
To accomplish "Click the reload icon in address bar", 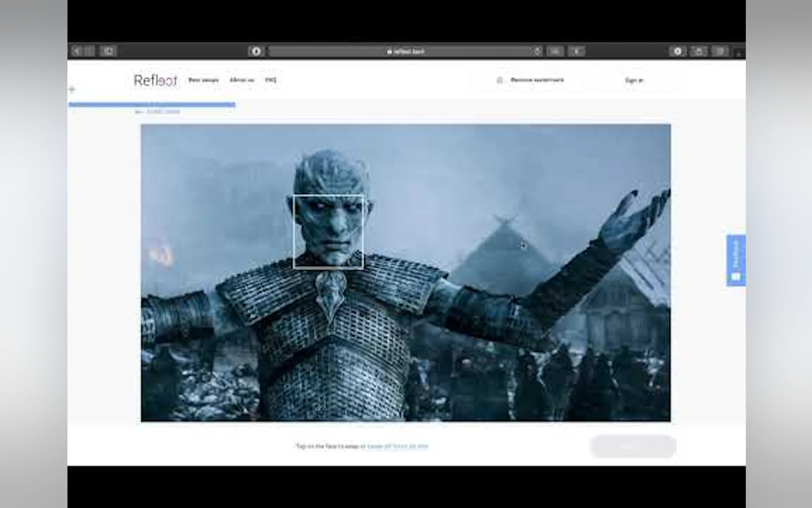I will (537, 52).
